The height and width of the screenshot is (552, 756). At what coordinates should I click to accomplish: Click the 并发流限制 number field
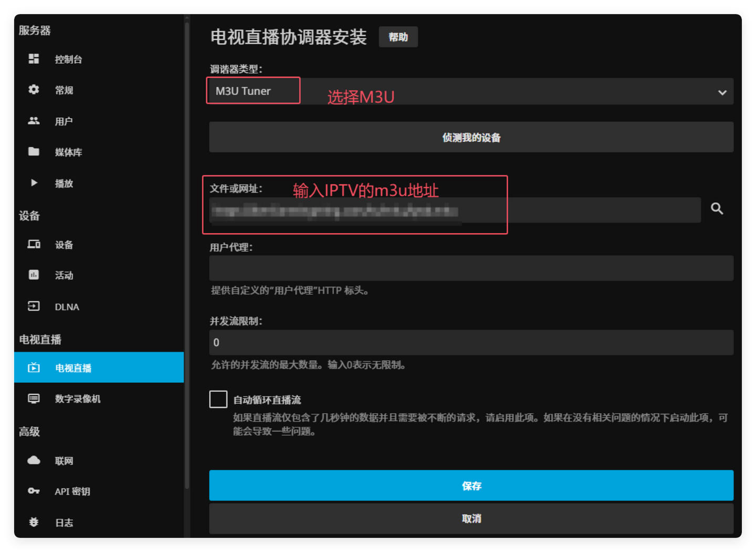[471, 342]
